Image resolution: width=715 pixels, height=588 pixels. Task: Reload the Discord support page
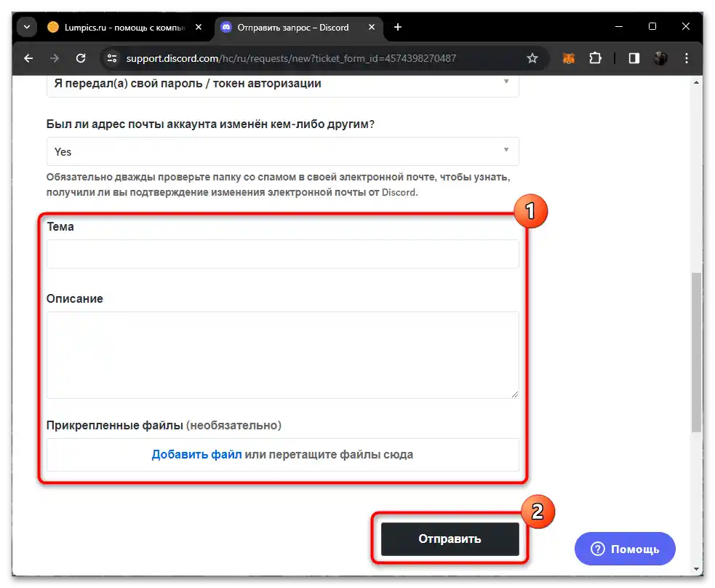tap(81, 58)
